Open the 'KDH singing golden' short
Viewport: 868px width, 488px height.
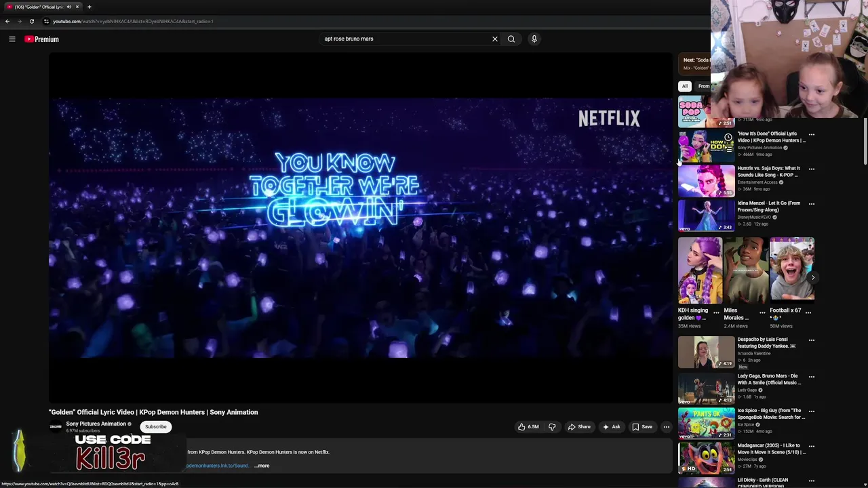pyautogui.click(x=700, y=270)
